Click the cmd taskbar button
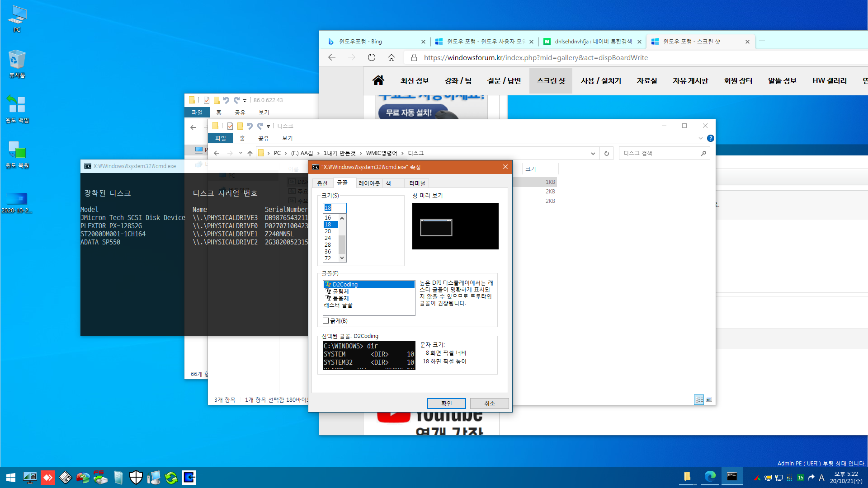This screenshot has height=488, width=868. point(732,477)
